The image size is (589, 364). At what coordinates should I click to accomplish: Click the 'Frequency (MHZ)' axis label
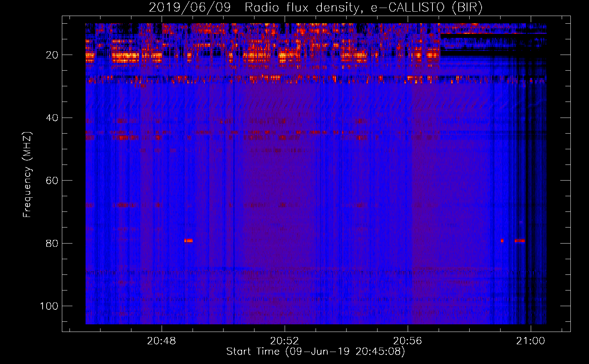tap(27, 175)
